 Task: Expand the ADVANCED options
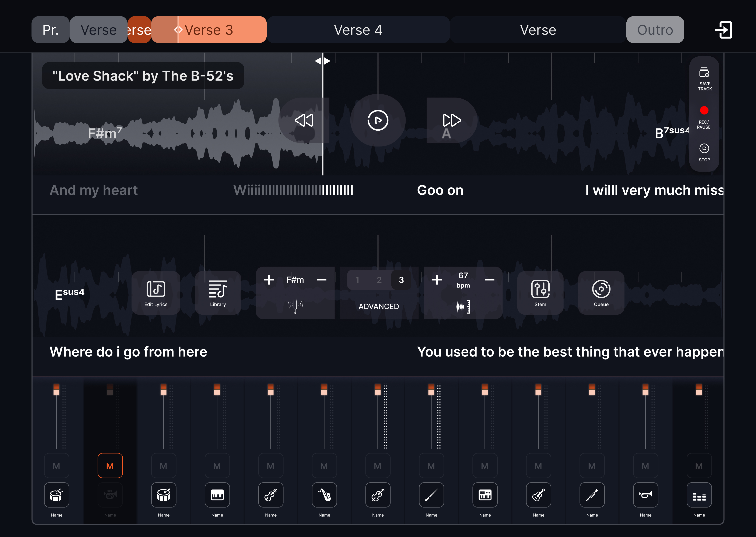(x=378, y=307)
